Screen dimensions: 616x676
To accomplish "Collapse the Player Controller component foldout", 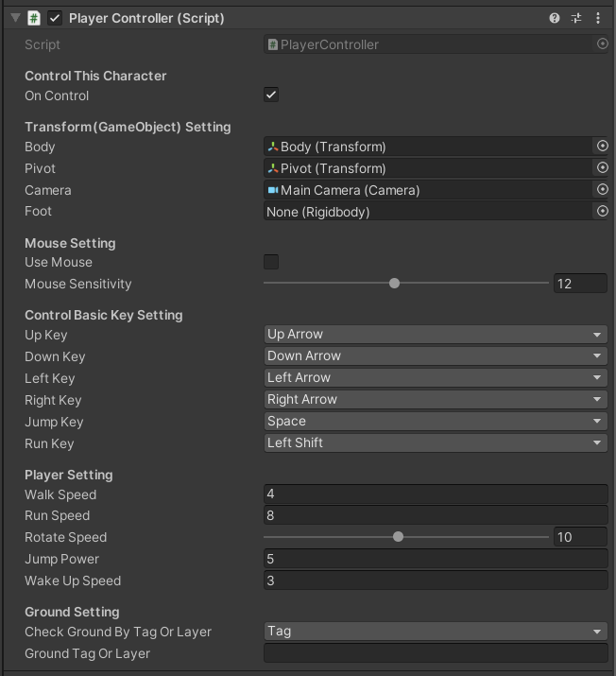I will [x=15, y=18].
